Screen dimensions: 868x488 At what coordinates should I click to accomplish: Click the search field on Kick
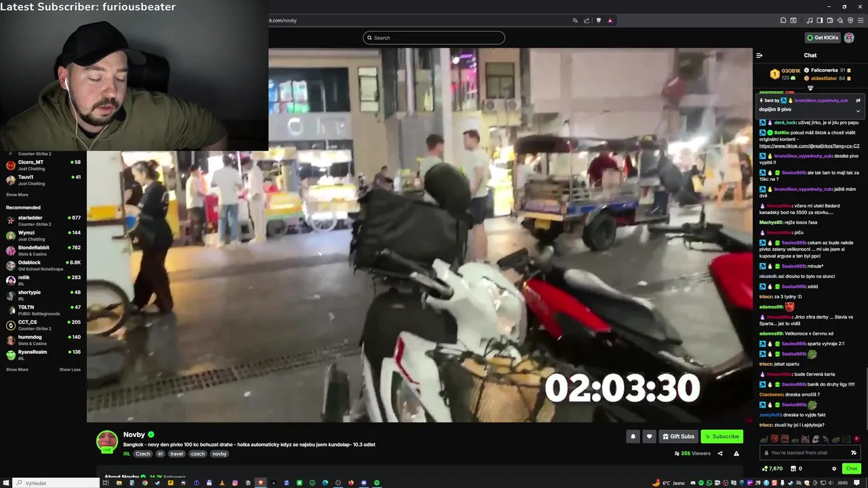pos(434,38)
